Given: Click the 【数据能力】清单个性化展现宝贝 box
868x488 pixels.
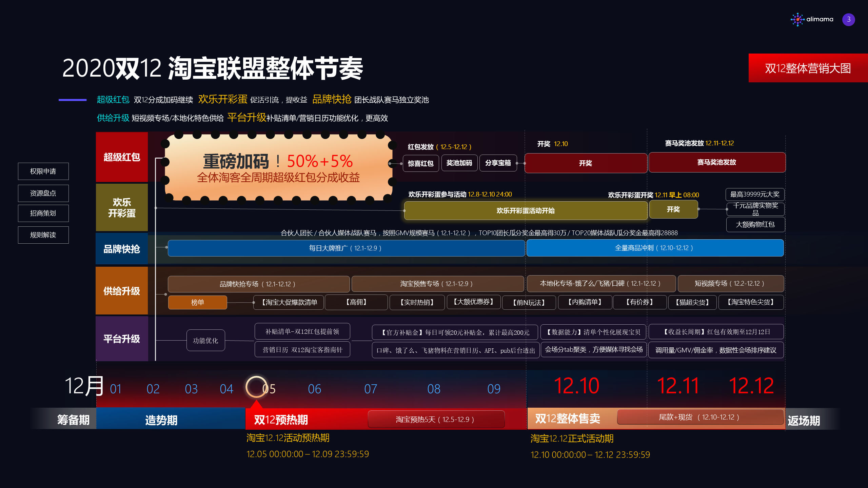Looking at the screenshot, I should tap(593, 332).
